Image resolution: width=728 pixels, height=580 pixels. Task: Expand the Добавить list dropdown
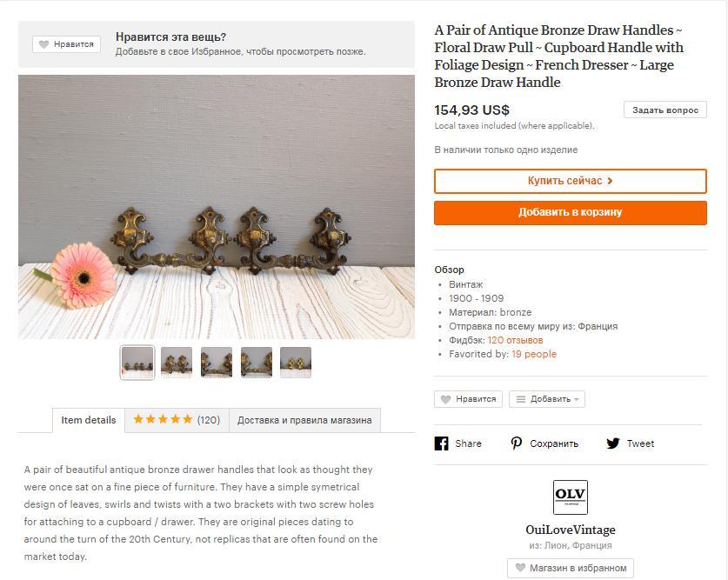[547, 399]
